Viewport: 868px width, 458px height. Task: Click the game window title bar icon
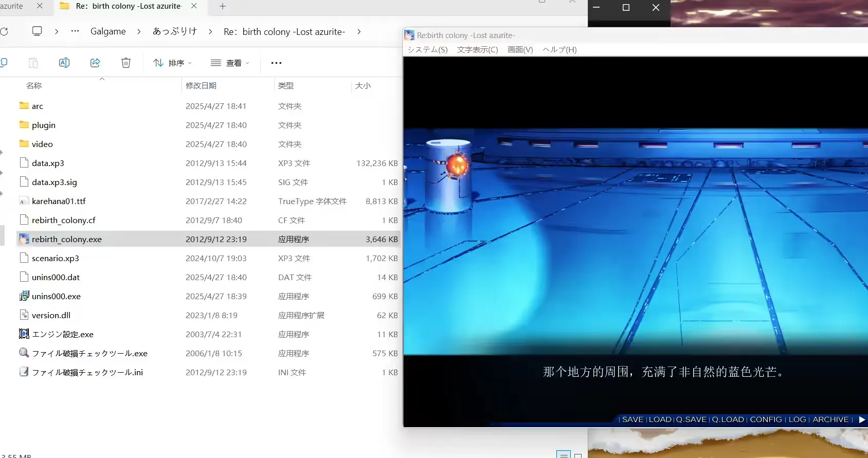(x=409, y=35)
